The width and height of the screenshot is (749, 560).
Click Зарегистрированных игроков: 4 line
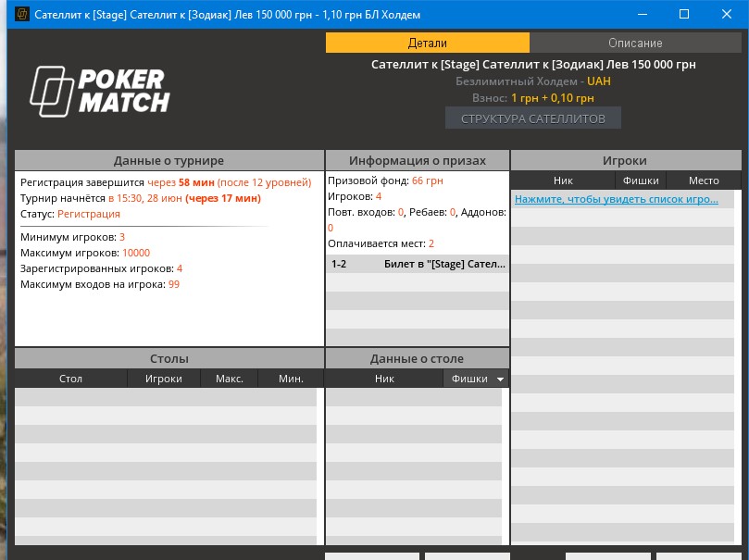point(101,268)
